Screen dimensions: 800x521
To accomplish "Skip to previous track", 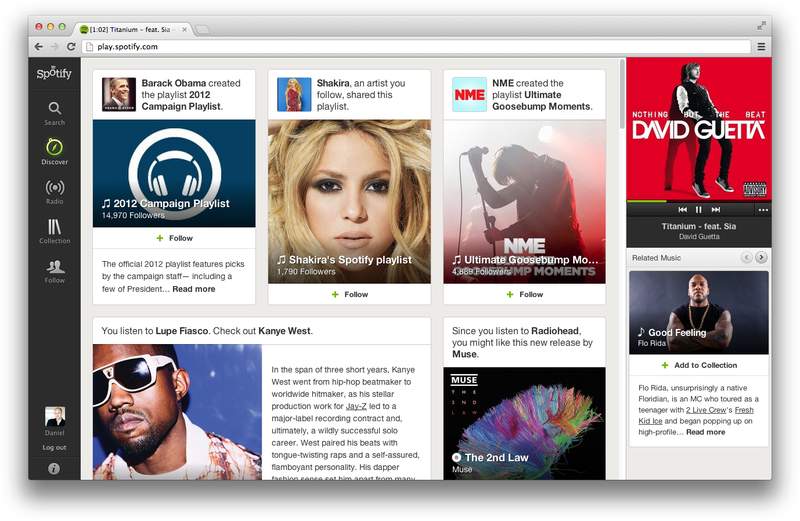I will click(x=683, y=210).
